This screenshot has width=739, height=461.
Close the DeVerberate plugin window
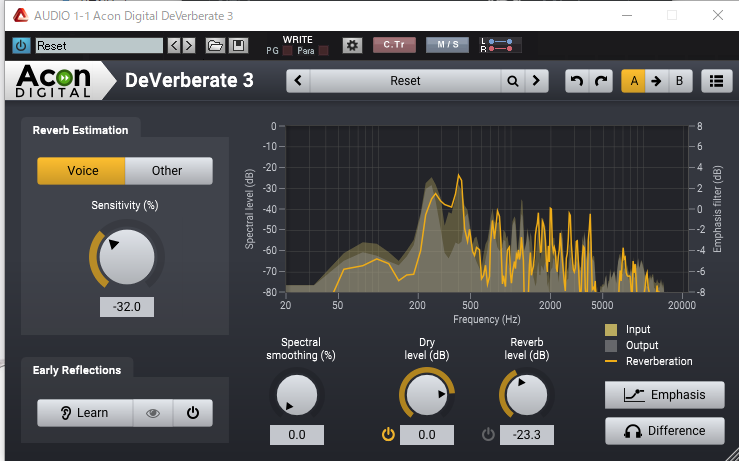coord(718,16)
